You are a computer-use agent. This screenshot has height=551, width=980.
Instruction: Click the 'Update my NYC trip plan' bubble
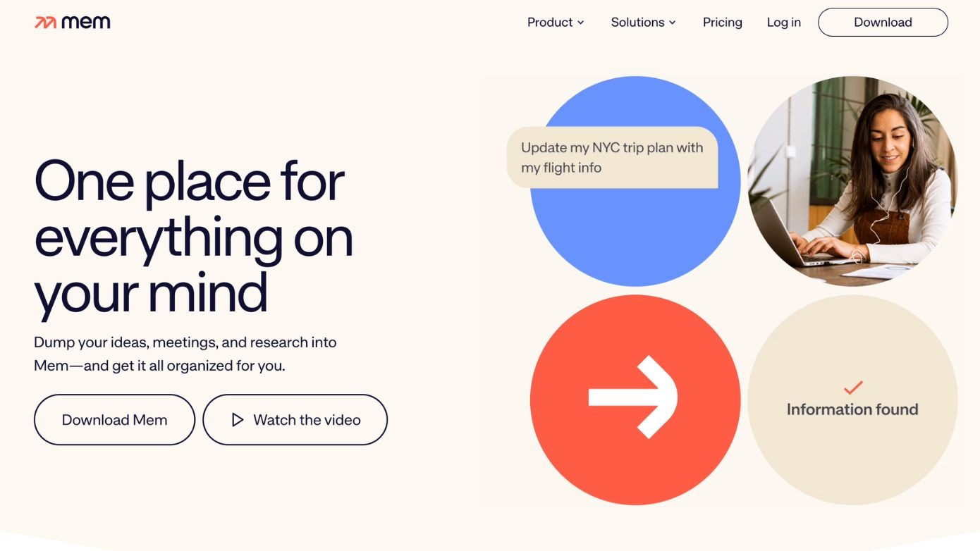pyautogui.click(x=612, y=158)
